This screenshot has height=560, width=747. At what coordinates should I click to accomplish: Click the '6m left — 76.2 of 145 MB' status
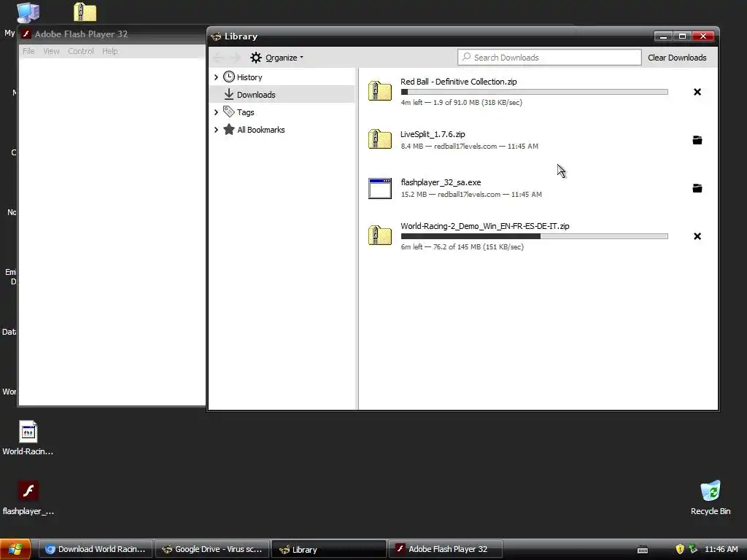[462, 246]
